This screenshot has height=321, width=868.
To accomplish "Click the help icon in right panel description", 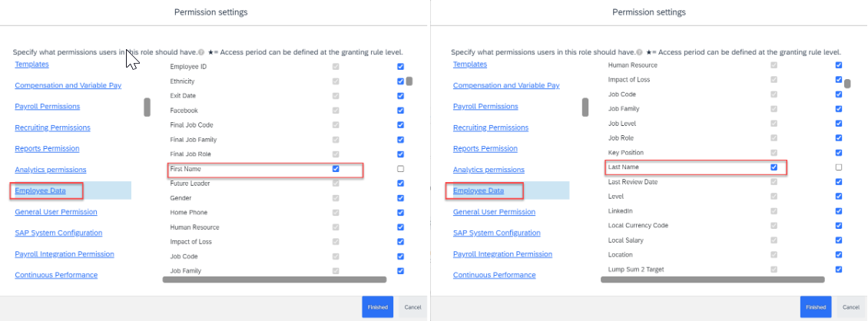I will pos(639,52).
